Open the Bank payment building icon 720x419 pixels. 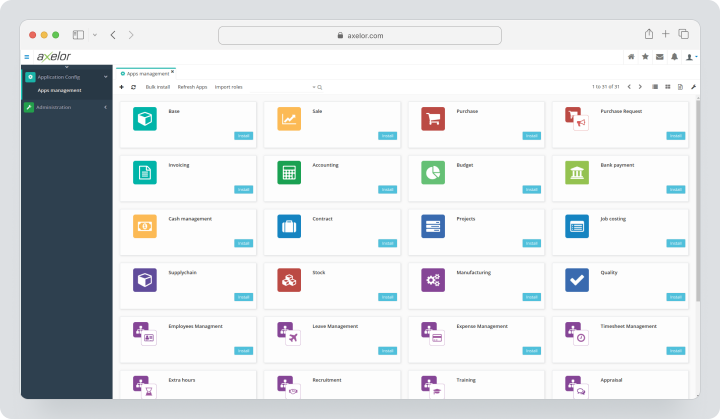click(577, 172)
